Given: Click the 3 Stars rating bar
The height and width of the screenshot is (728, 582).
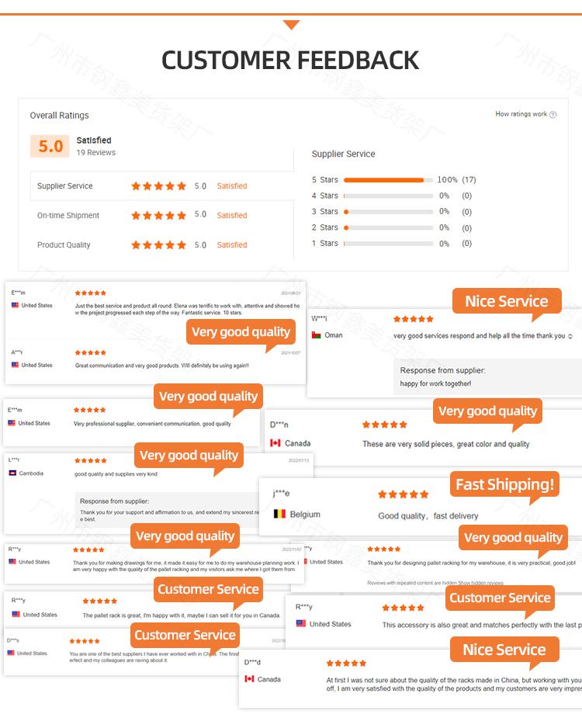Looking at the screenshot, I should [x=388, y=212].
